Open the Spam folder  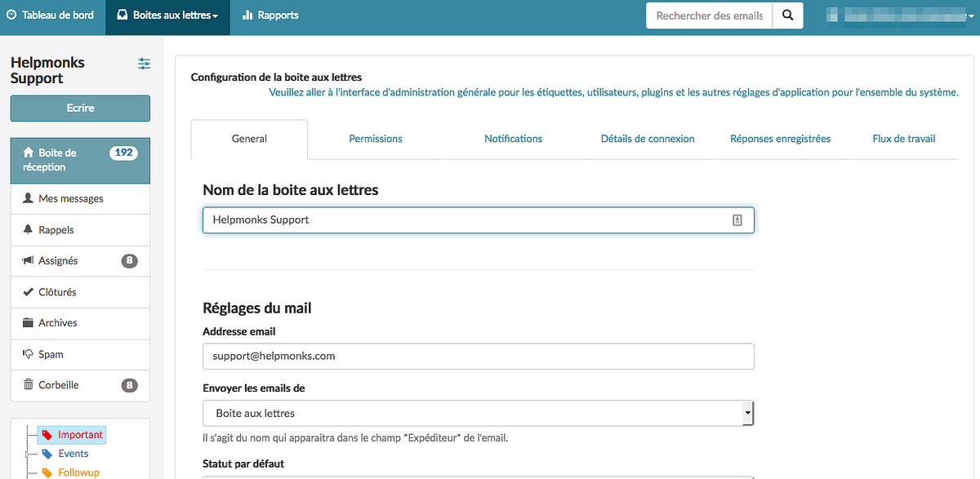80,354
